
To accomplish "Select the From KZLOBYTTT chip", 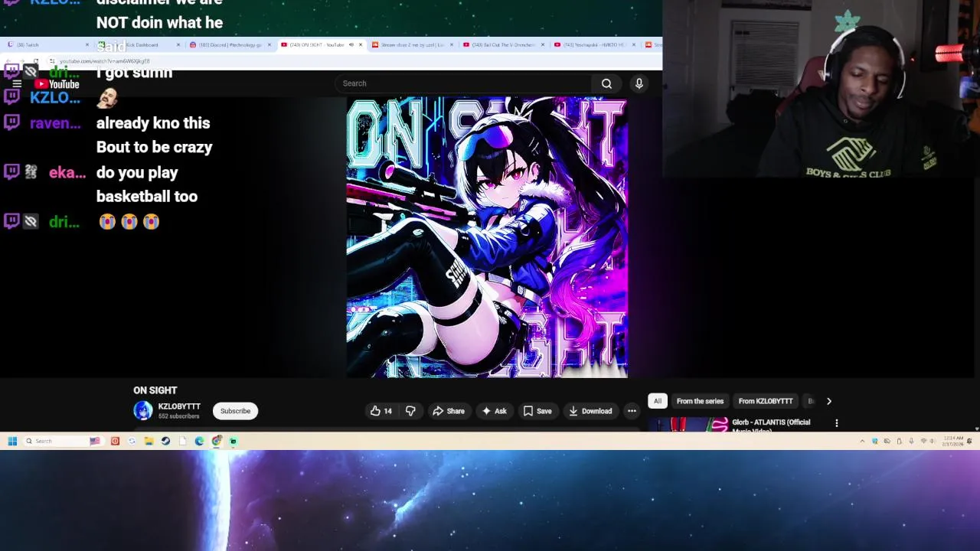I will tap(766, 401).
